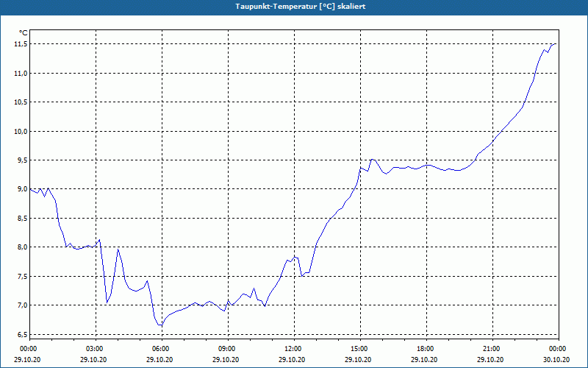Image resolution: width=588 pixels, height=368 pixels.
Task: Click the 8,0 y-axis value
Action: click(x=22, y=247)
